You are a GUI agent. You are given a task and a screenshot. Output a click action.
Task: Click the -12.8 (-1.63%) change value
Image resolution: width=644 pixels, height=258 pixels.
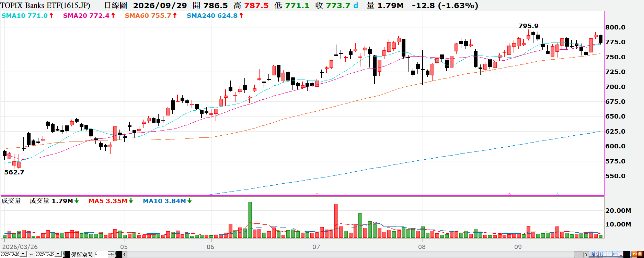[x=445, y=5]
